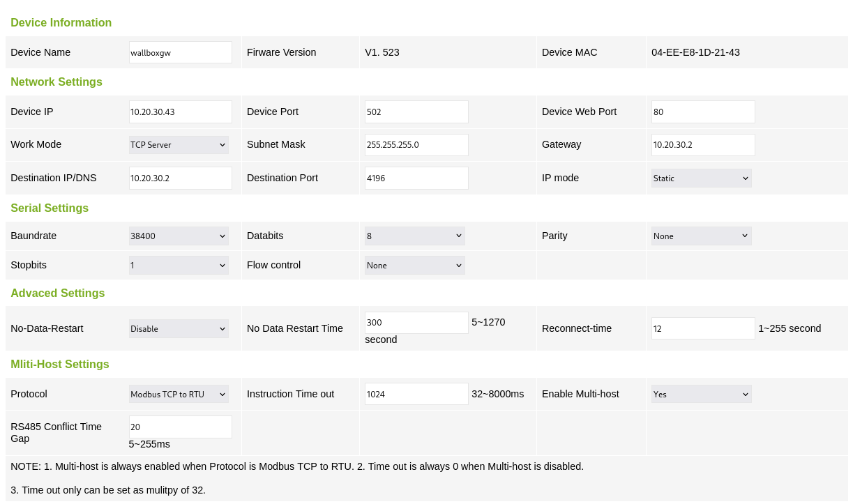Open the Baundrate dropdown showing 38400

pyautogui.click(x=179, y=236)
